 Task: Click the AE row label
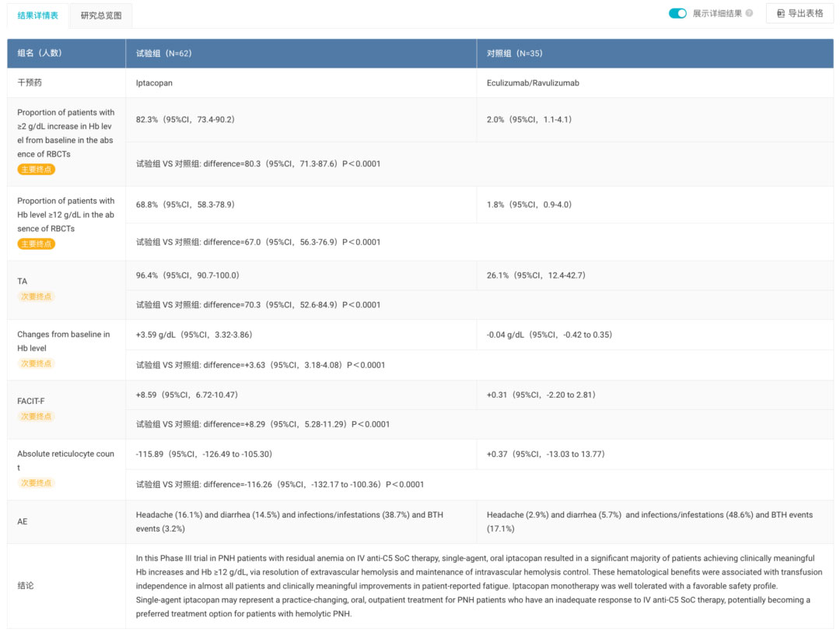23,521
